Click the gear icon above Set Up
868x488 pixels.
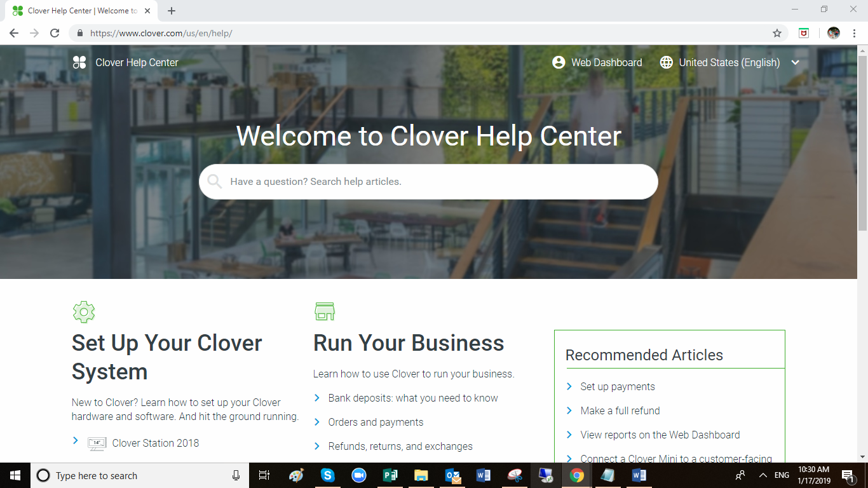pyautogui.click(x=84, y=312)
